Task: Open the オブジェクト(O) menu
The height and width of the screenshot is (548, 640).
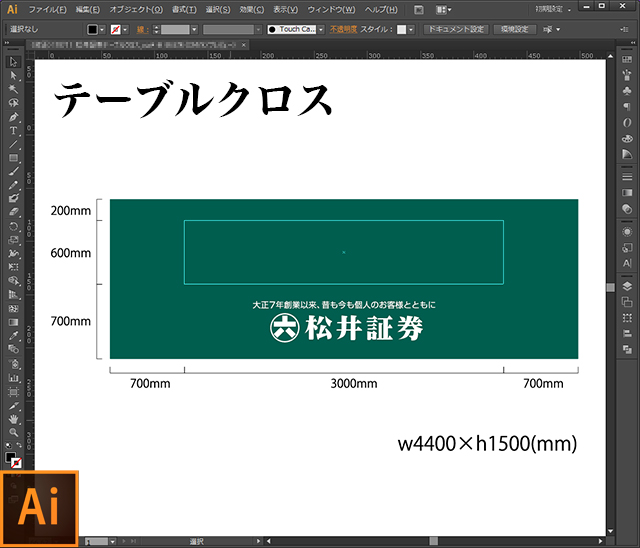Action: (136, 9)
